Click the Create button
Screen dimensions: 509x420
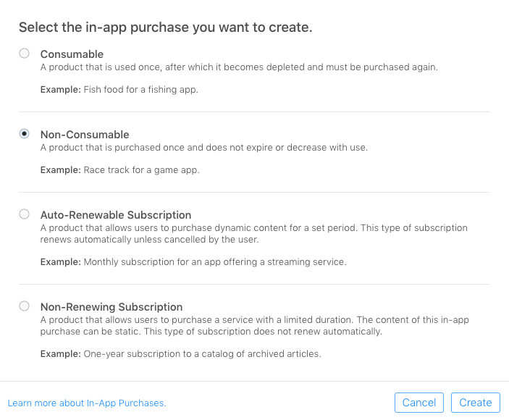point(475,403)
